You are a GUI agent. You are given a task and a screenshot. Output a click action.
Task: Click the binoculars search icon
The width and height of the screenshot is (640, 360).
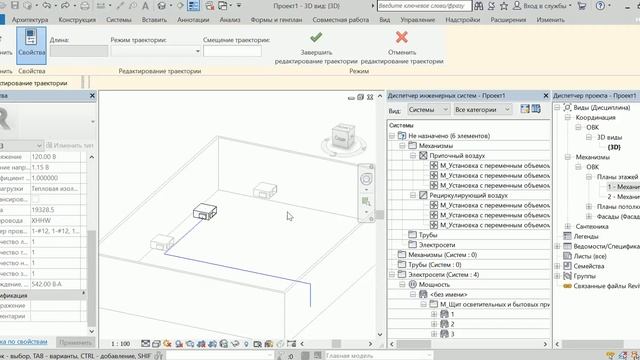tap(478, 6)
